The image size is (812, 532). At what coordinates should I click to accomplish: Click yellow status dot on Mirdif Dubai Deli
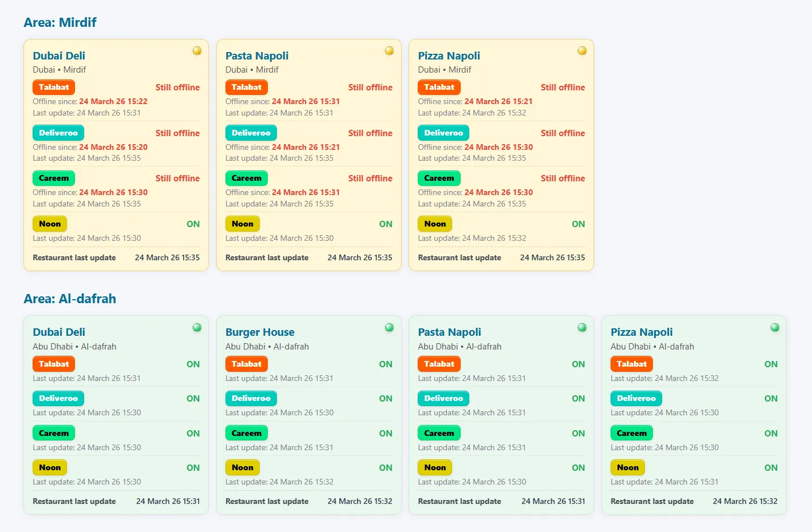197,50
